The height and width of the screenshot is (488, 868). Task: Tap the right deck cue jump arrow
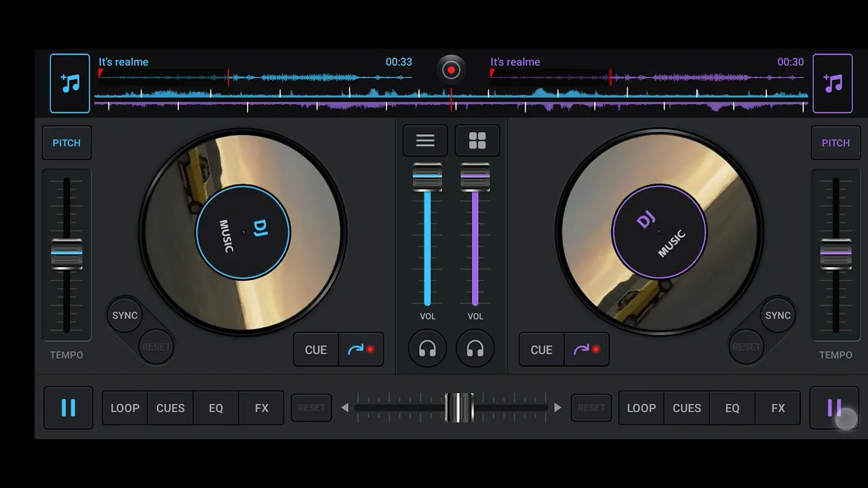pos(587,350)
